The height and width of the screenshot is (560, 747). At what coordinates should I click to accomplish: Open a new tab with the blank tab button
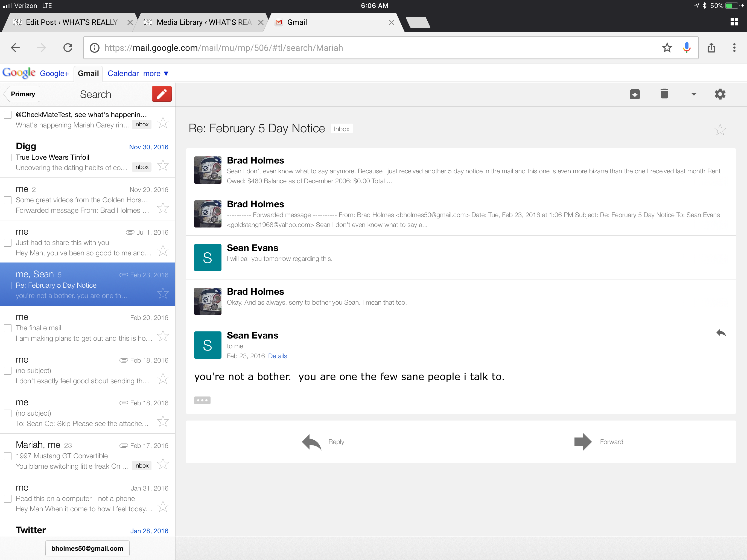tap(418, 22)
